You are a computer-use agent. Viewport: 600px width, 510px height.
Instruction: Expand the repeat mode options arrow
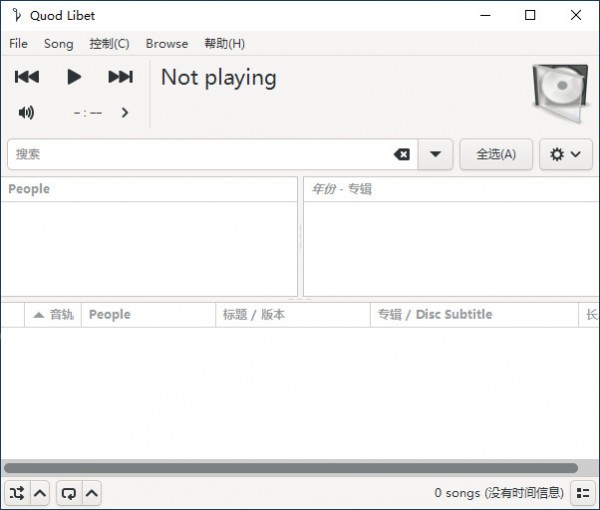coord(91,492)
